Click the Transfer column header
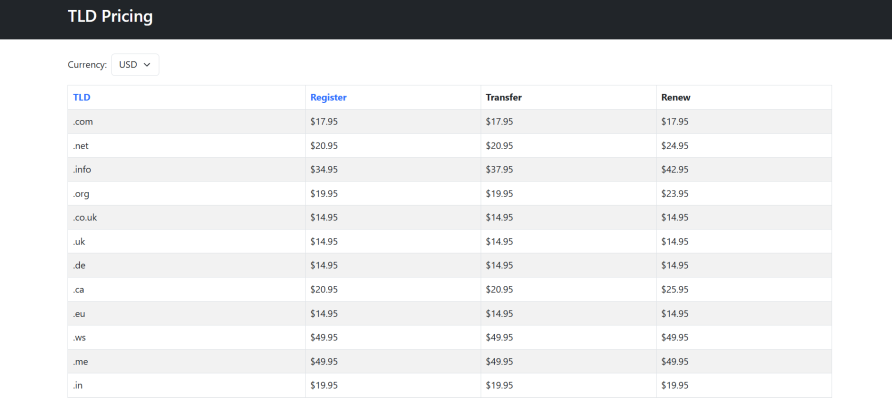The height and width of the screenshot is (398, 892). click(503, 97)
